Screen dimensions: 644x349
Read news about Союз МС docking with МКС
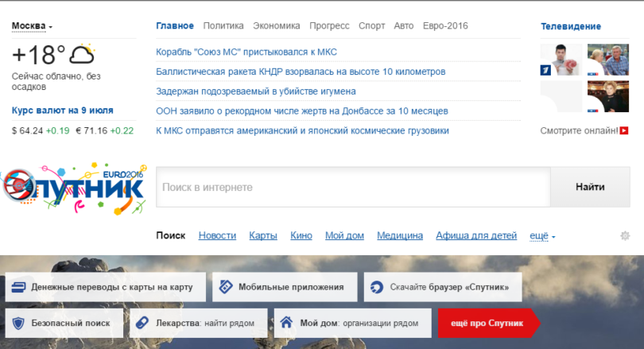[x=246, y=52]
